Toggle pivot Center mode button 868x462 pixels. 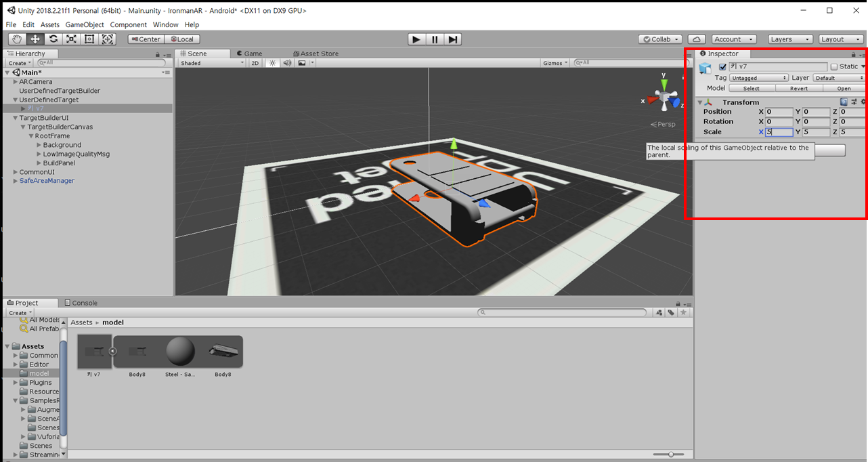point(146,39)
